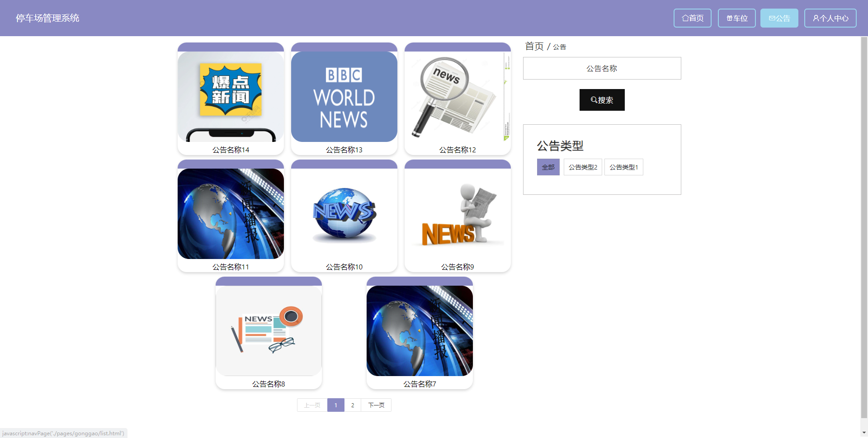The width and height of the screenshot is (868, 438).
Task: Open the globe broadcast image of 公告名称7
Action: [420, 331]
